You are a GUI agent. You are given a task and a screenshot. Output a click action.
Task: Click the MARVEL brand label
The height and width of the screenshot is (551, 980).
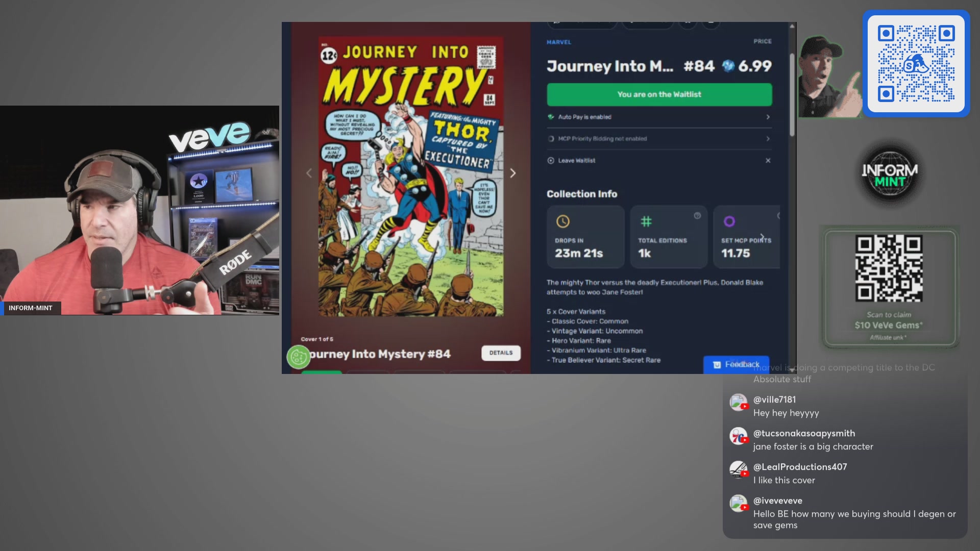559,42
